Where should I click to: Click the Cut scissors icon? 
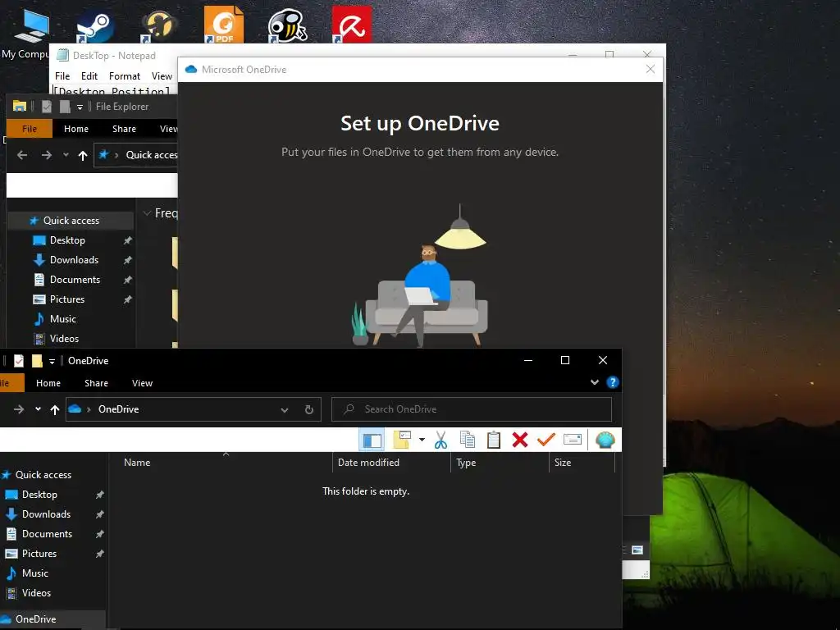(x=441, y=440)
